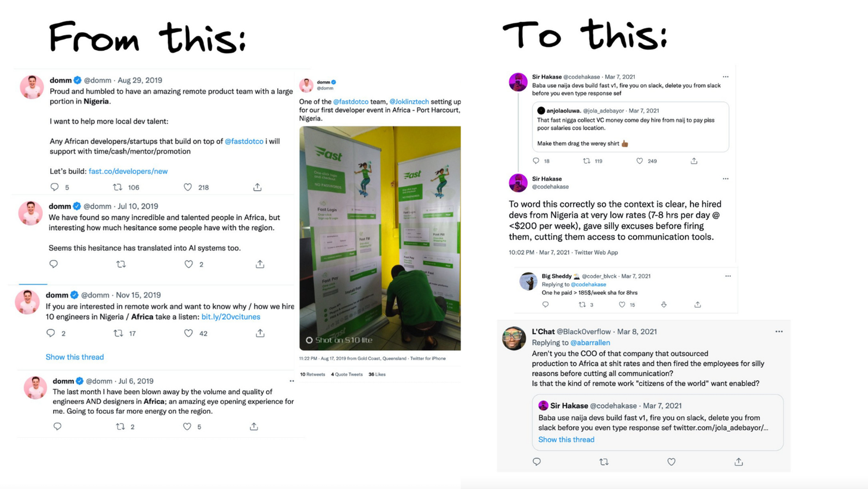Image resolution: width=868 pixels, height=489 pixels.
Task: Open anjolaoluwa's quoted tweet
Action: pyautogui.click(x=631, y=126)
